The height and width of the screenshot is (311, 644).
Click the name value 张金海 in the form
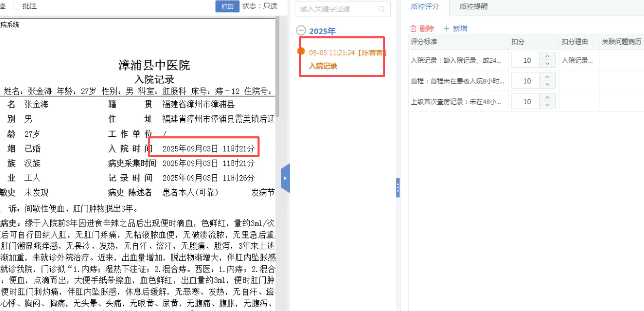[x=36, y=104]
